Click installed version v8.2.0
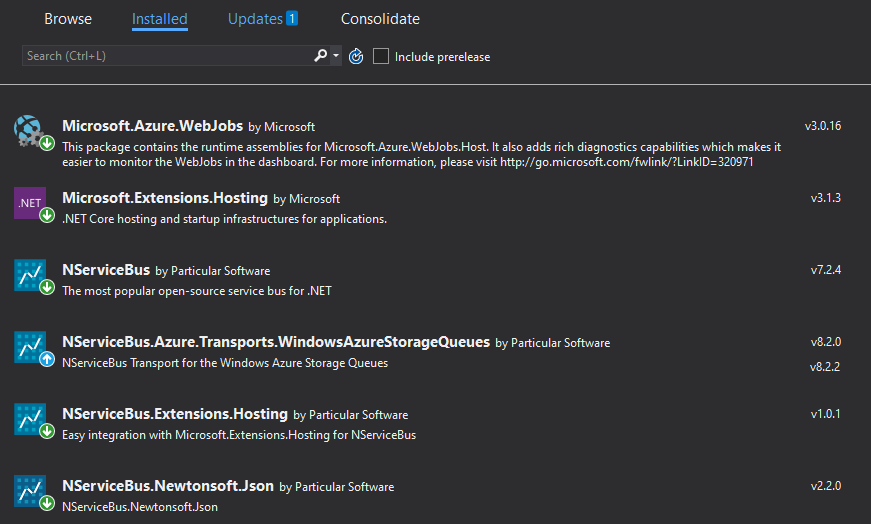871x524 pixels. click(825, 342)
